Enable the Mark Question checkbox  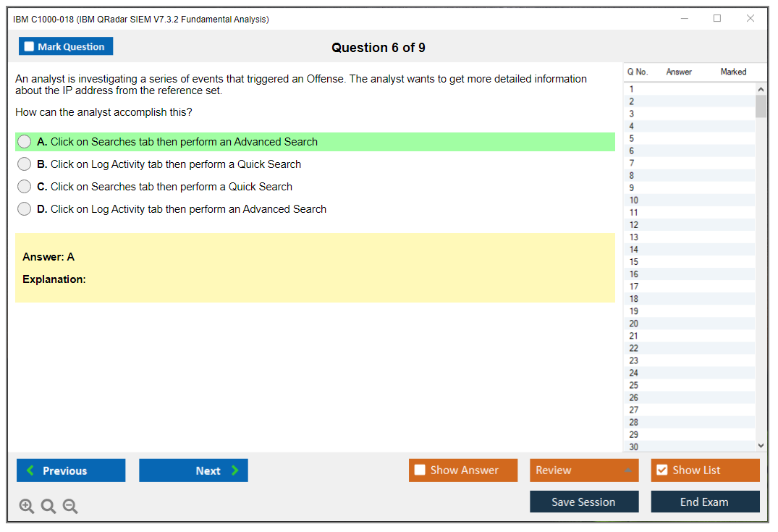[x=29, y=46]
